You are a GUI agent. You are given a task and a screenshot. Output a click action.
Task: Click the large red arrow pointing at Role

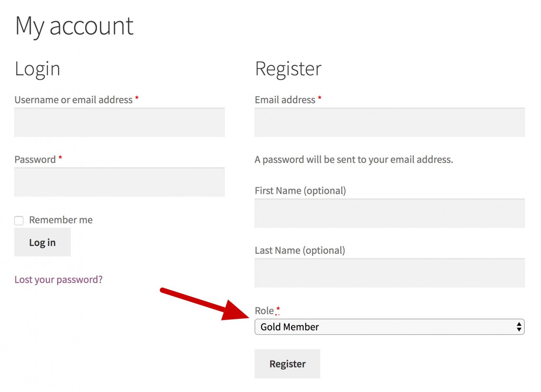pyautogui.click(x=203, y=304)
